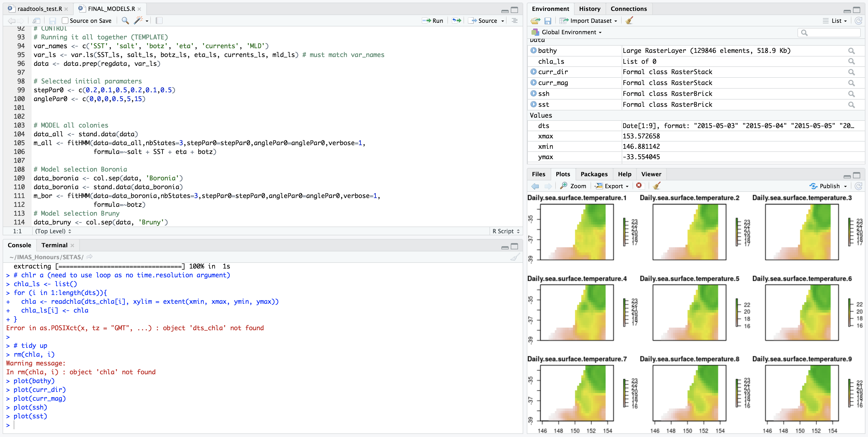The width and height of the screenshot is (868, 437).
Task: Select the History tab
Action: point(589,8)
